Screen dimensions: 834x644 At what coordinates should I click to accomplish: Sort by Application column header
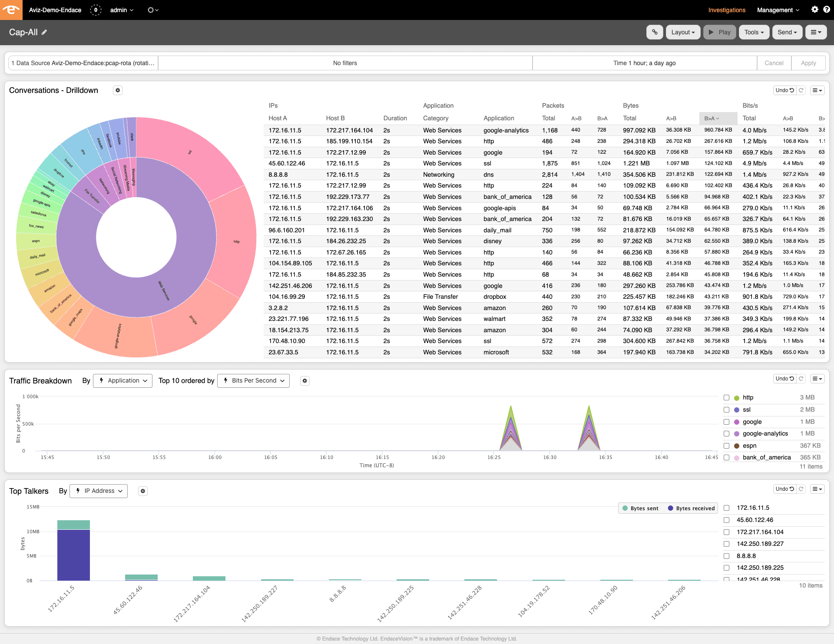click(499, 118)
